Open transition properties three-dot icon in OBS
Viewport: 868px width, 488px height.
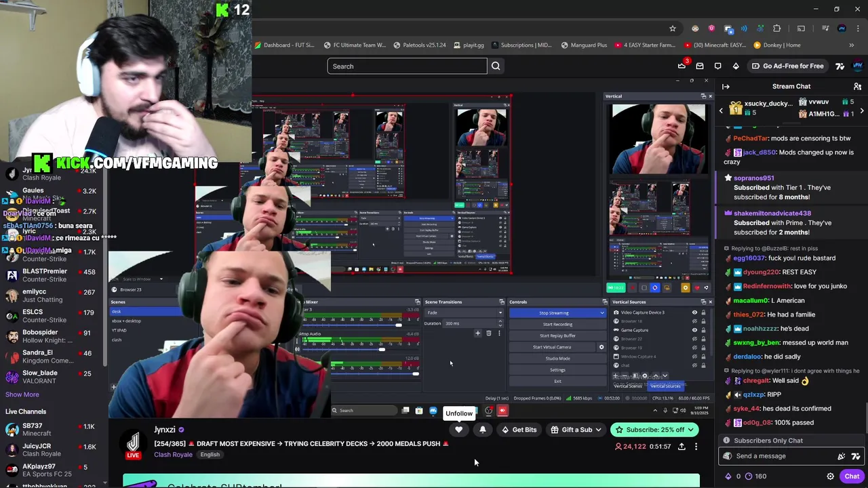[499, 333]
